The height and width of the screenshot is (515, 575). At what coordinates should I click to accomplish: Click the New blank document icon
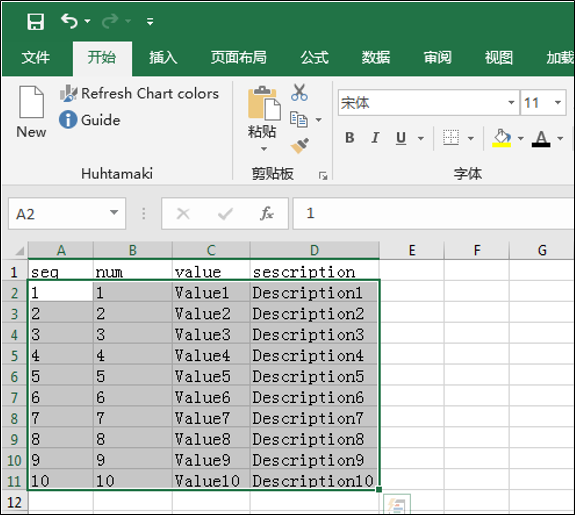pyautogui.click(x=32, y=102)
